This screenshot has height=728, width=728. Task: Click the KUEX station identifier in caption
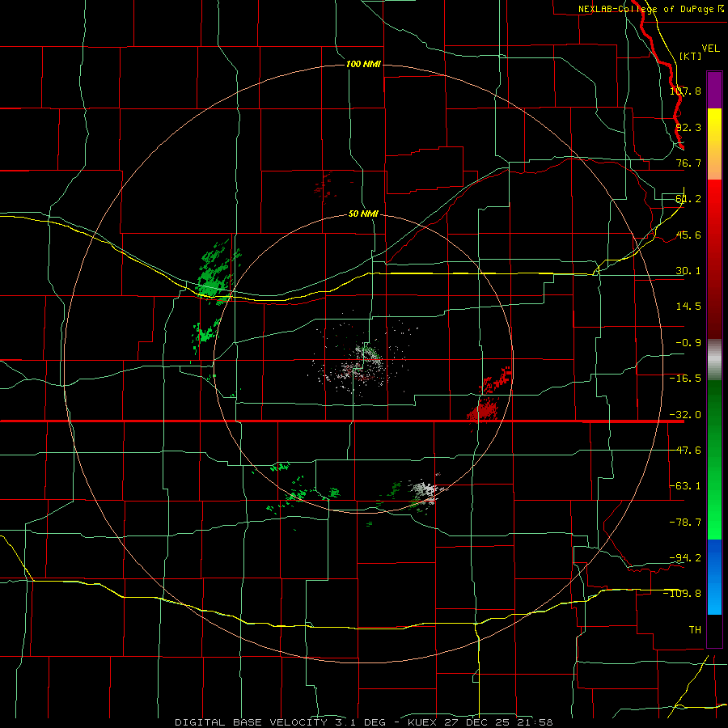pos(422,722)
